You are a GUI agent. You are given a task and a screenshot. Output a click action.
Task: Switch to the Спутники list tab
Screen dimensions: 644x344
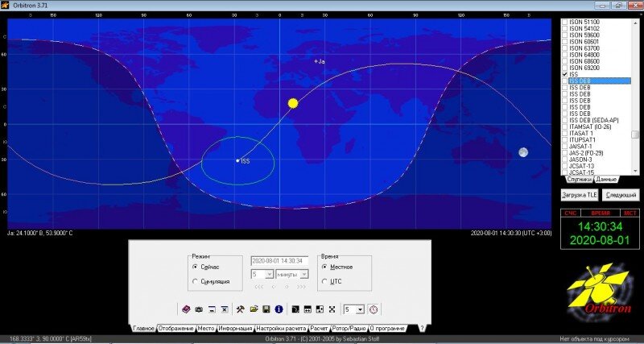pos(579,180)
